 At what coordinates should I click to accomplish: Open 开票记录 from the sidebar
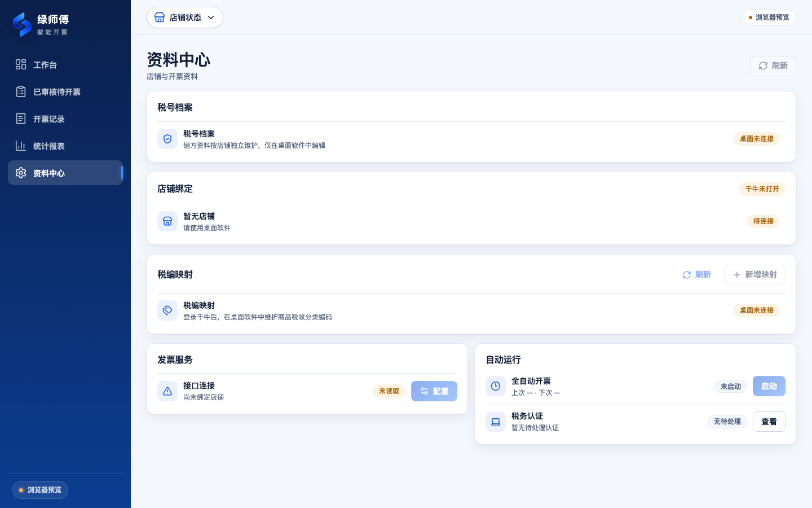click(65, 119)
